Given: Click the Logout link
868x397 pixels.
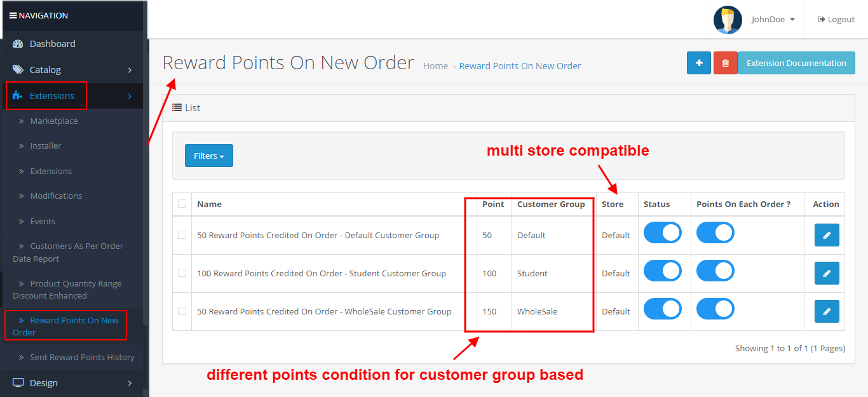Looking at the screenshot, I should point(836,20).
